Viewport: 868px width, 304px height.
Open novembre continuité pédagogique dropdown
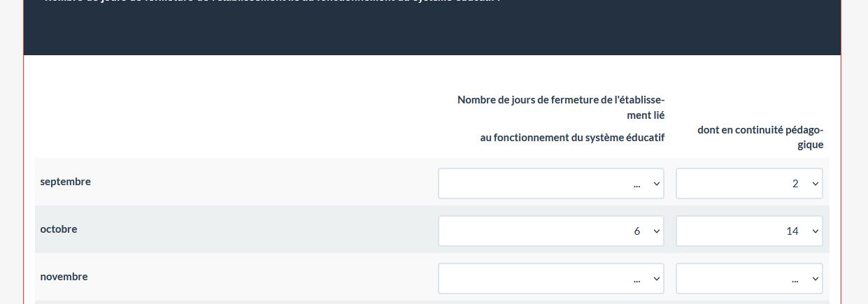748,279
